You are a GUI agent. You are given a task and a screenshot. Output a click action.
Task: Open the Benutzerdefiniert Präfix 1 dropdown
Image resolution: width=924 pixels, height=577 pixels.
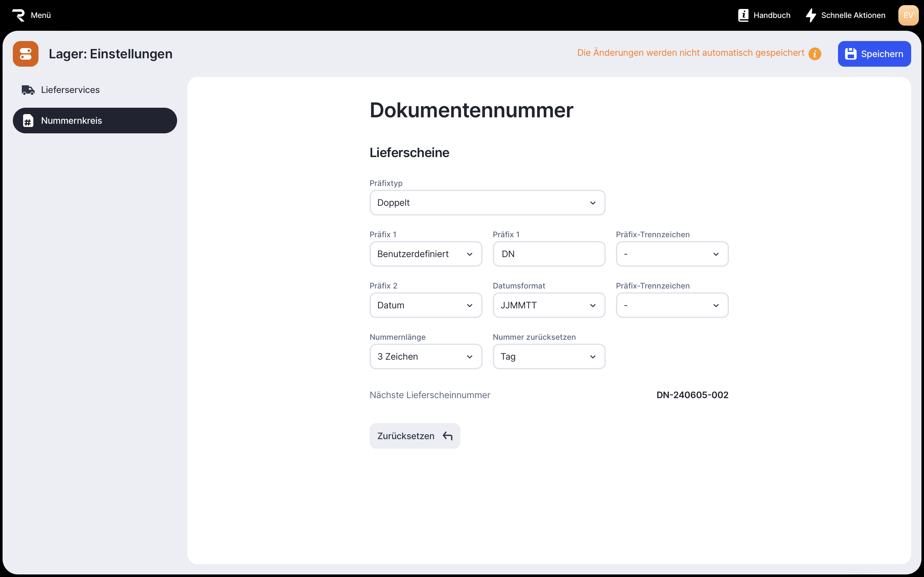click(x=425, y=254)
